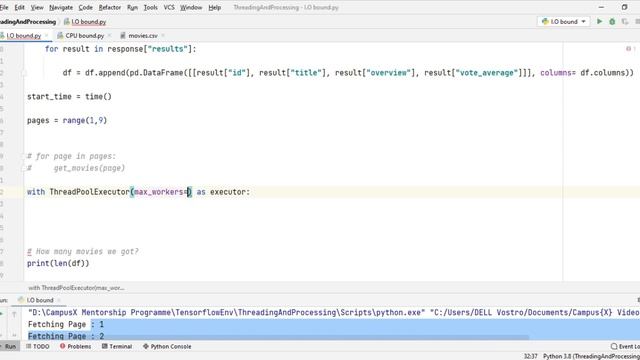Open the I.O bound run configuration dropdown
This screenshot has width=640, height=360.
pyautogui.click(x=563, y=21)
